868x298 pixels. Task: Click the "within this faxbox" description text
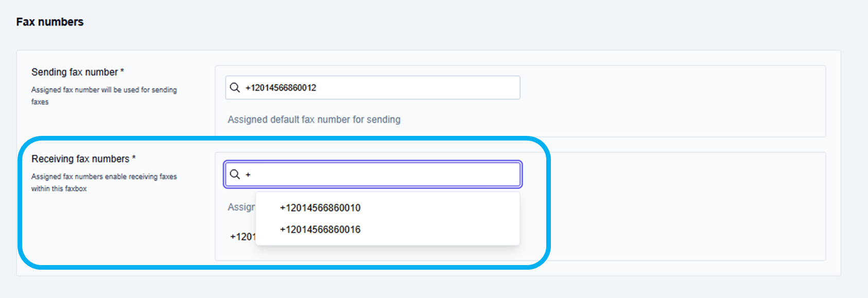tap(59, 189)
